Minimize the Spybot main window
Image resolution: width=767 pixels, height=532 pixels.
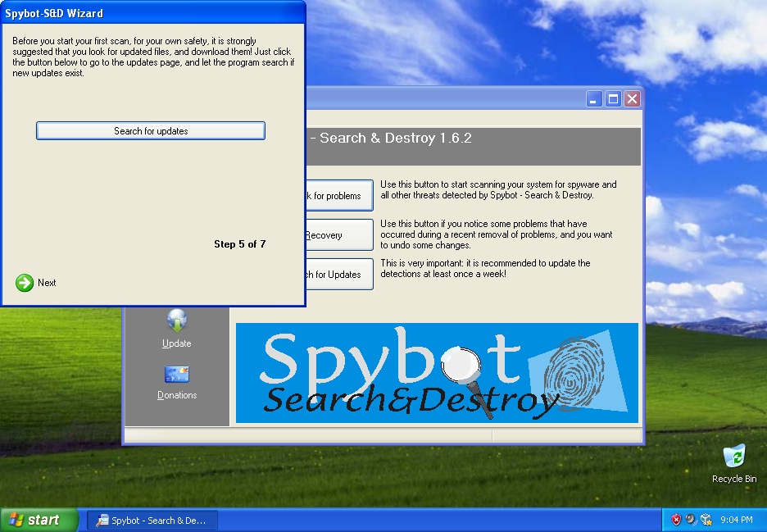pyautogui.click(x=594, y=99)
